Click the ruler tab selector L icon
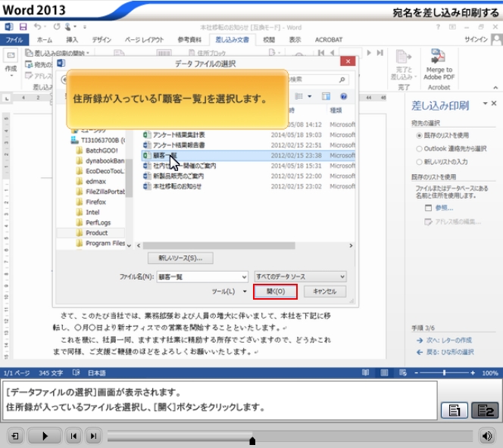This screenshot has width=503, height=448. [x=7, y=98]
